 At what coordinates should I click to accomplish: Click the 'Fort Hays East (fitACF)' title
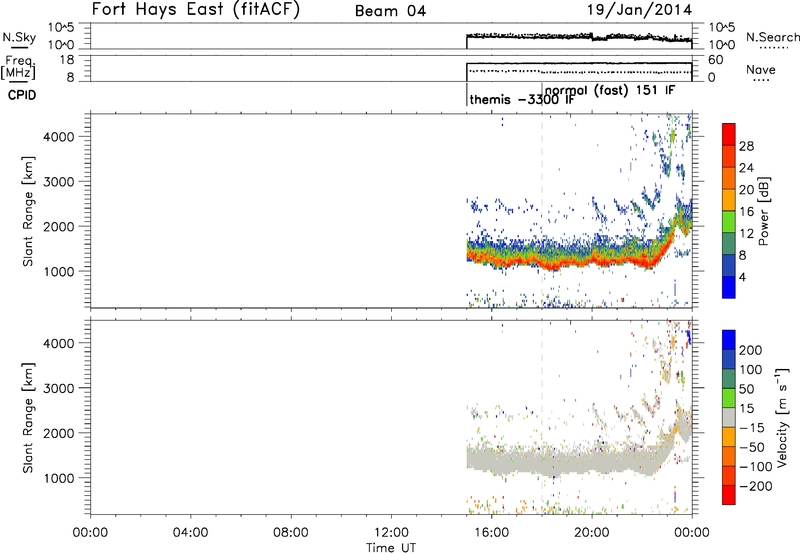click(196, 10)
